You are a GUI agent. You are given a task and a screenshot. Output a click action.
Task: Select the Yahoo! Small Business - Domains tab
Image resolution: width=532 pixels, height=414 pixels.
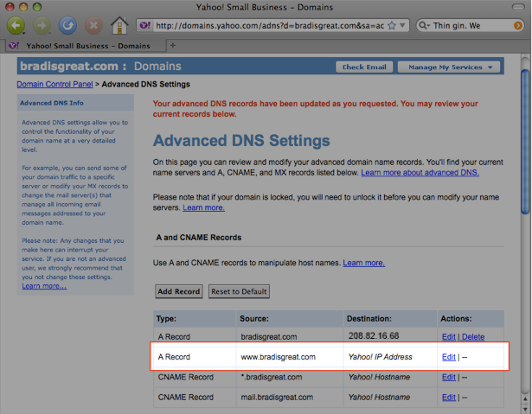point(85,46)
